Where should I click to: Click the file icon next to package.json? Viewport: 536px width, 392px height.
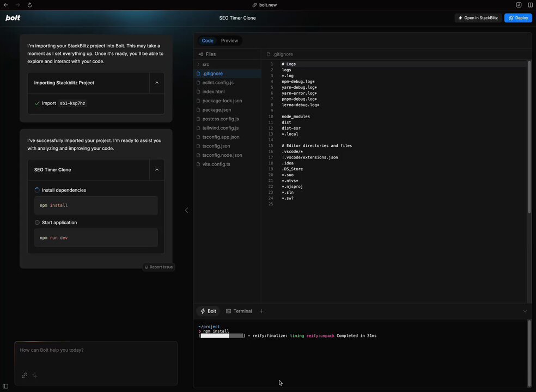coord(198,109)
